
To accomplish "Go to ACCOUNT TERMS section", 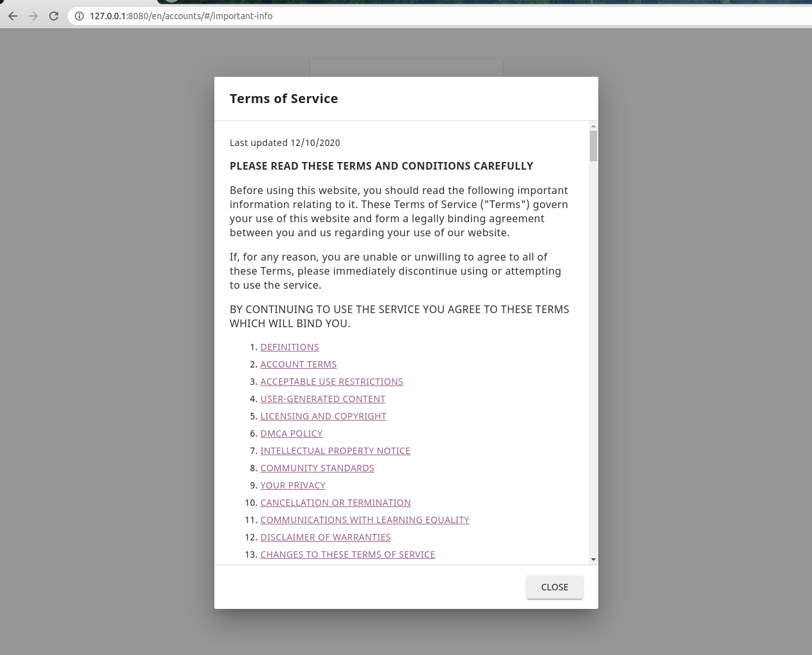I will [298, 364].
